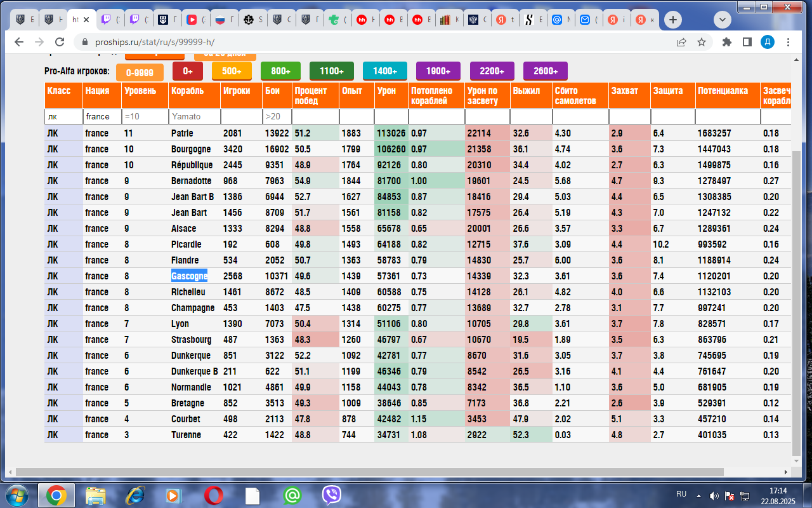Sort table by Защита column header
Image resolution: width=812 pixels, height=508 pixels.
(x=673, y=95)
